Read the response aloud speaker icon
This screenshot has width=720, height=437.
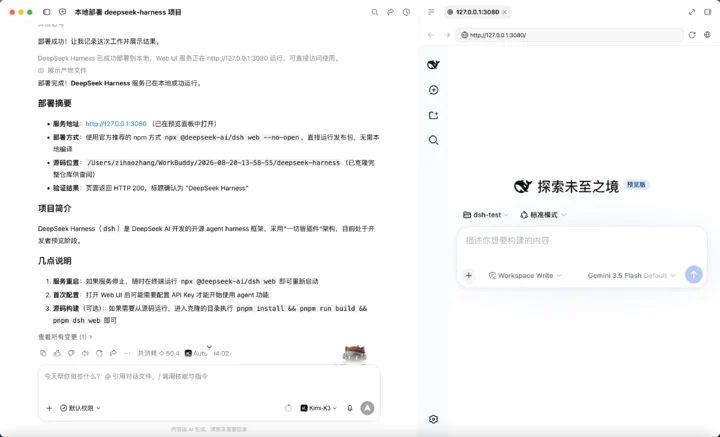click(x=85, y=353)
